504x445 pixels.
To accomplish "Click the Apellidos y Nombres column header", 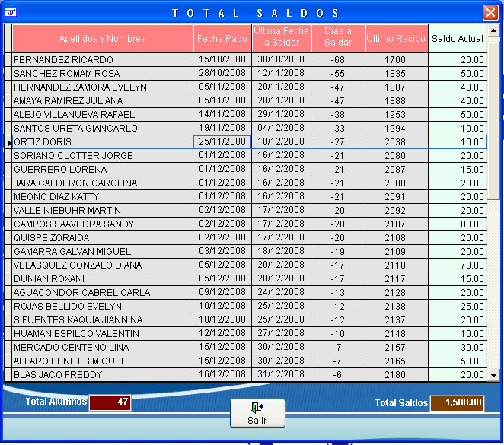I will point(102,38).
